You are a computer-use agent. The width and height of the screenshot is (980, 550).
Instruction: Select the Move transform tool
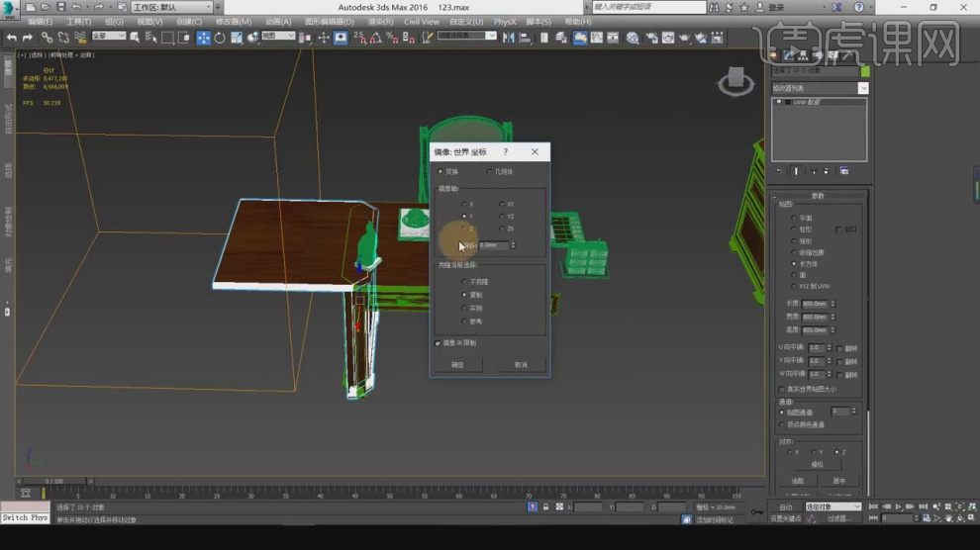(203, 38)
